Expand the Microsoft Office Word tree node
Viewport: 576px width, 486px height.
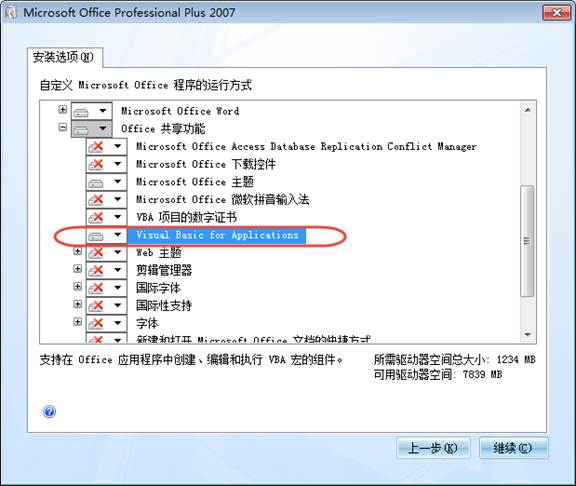tap(63, 109)
